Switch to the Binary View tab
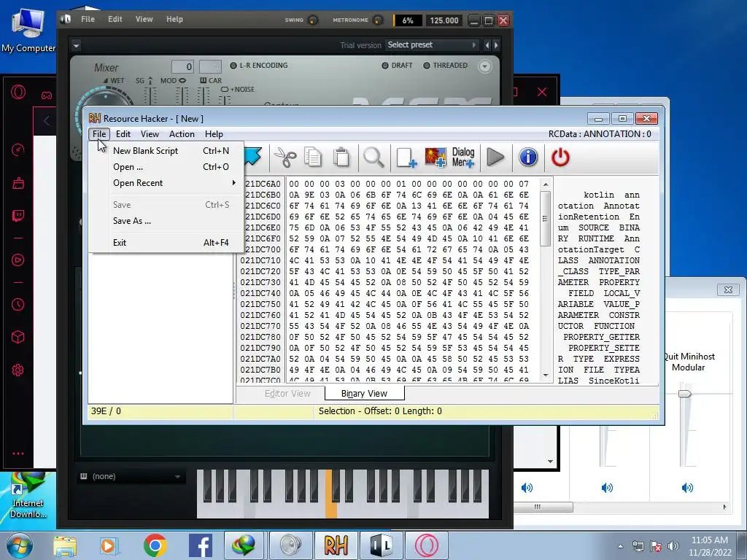The image size is (747, 560). point(365,393)
